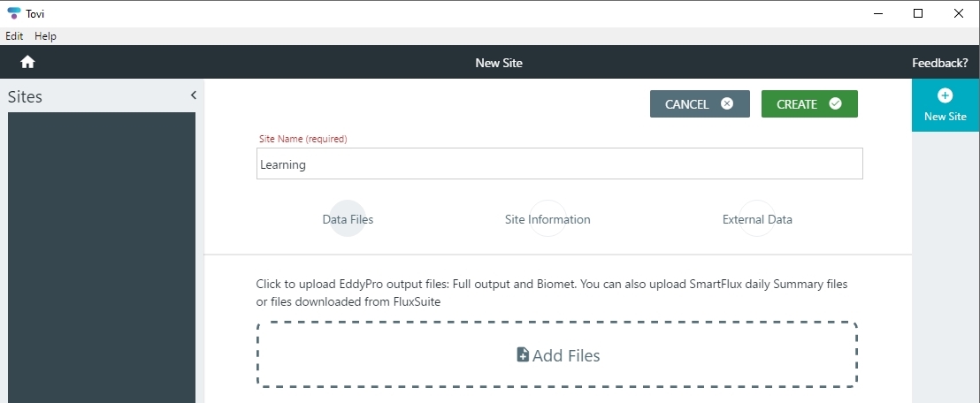
Task: Switch to the External Data tab
Action: 757,219
